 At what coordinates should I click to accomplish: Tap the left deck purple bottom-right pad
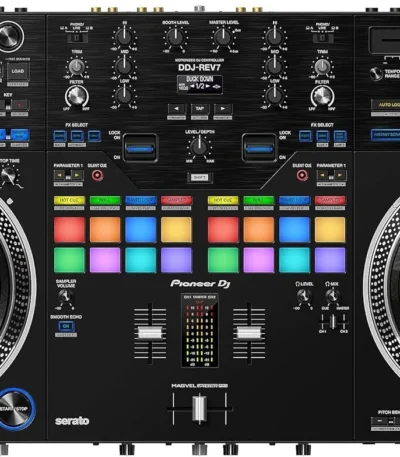point(176,260)
